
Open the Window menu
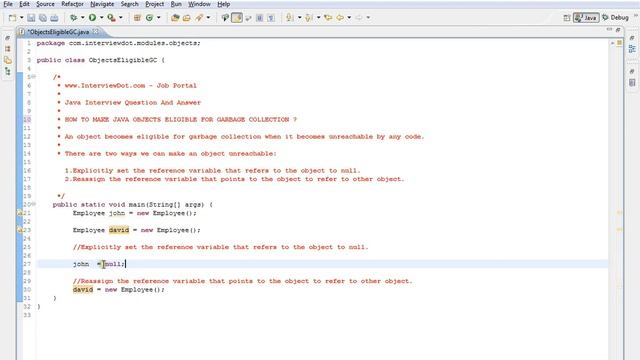pos(199,4)
